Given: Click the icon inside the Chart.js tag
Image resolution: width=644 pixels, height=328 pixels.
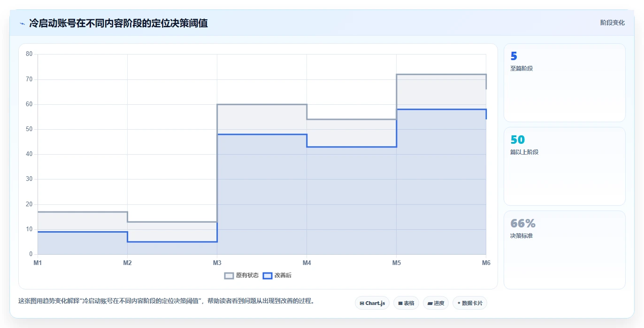Looking at the screenshot, I should 362,304.
